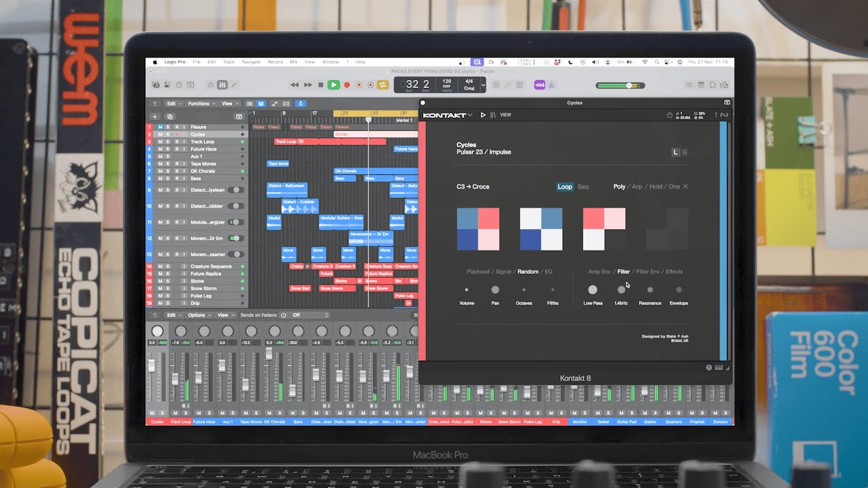
Task: Toggle the Smart Controls dial icon
Action: click(210, 85)
